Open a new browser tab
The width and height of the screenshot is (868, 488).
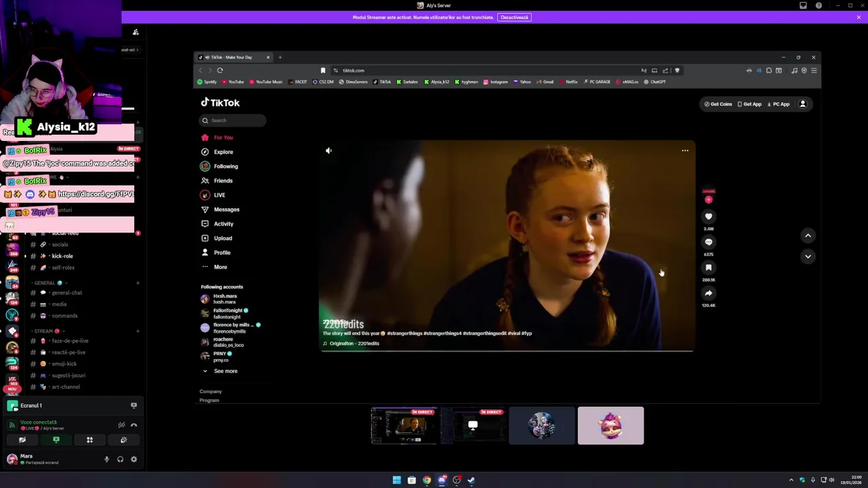coord(280,57)
